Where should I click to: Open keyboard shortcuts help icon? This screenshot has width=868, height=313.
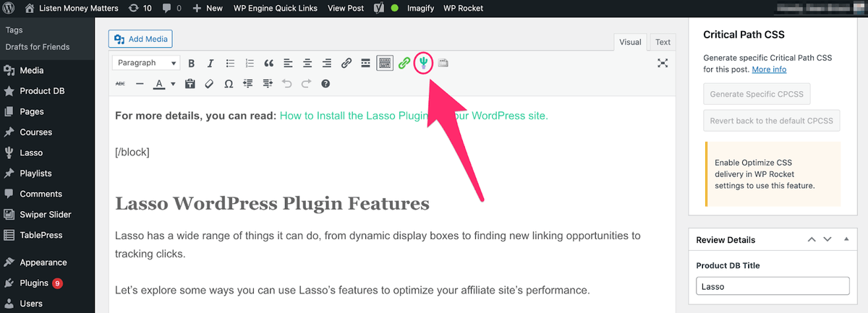pyautogui.click(x=325, y=84)
